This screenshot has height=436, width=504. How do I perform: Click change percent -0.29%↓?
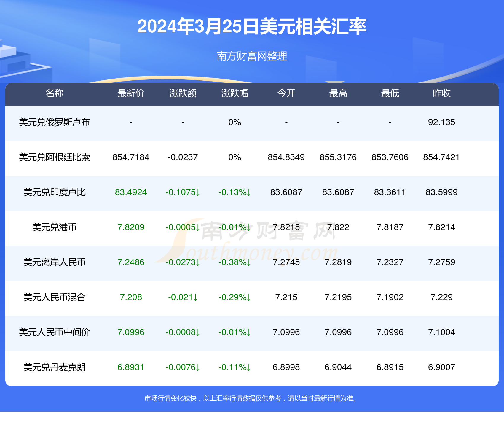pos(235,297)
